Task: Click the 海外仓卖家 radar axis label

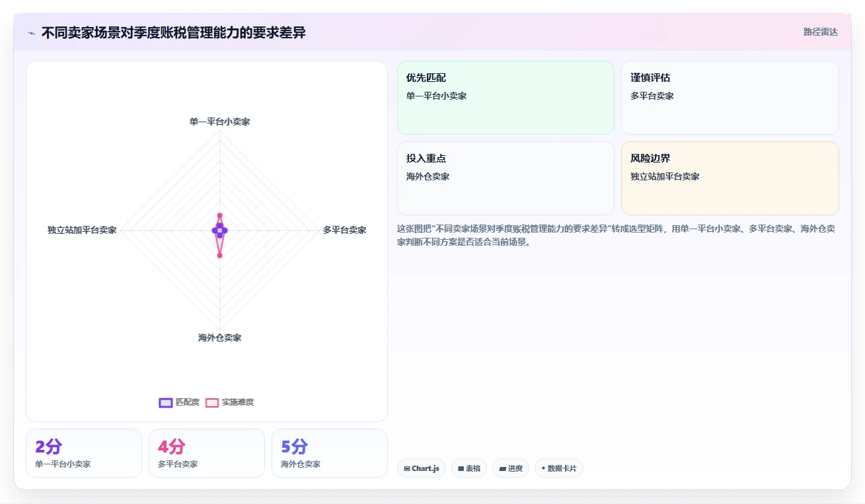Action: (219, 338)
